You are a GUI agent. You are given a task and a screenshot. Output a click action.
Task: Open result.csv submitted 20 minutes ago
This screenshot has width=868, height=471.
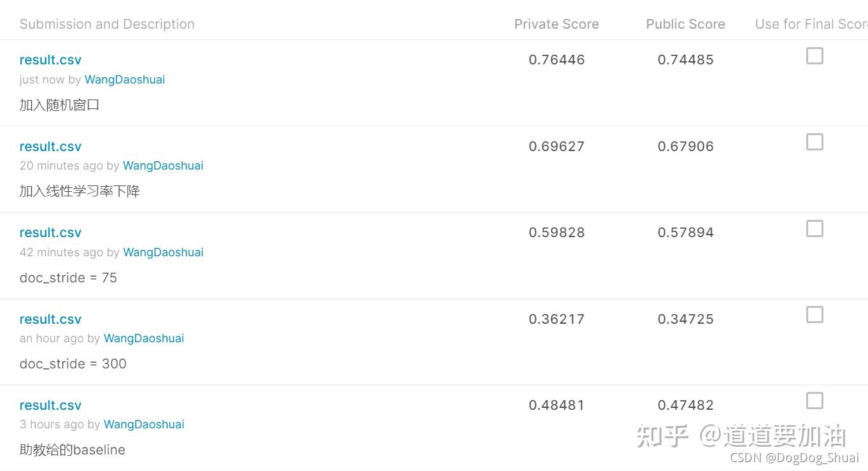coord(50,147)
